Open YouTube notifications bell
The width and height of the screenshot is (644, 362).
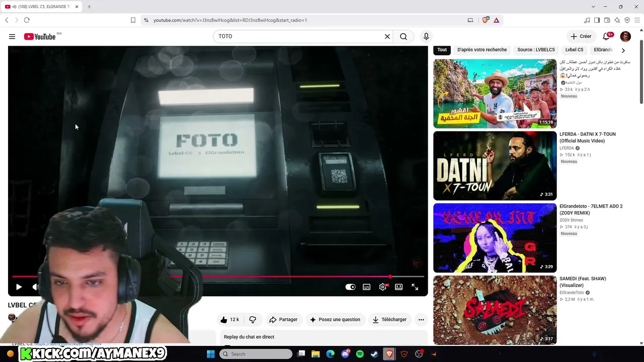[607, 36]
